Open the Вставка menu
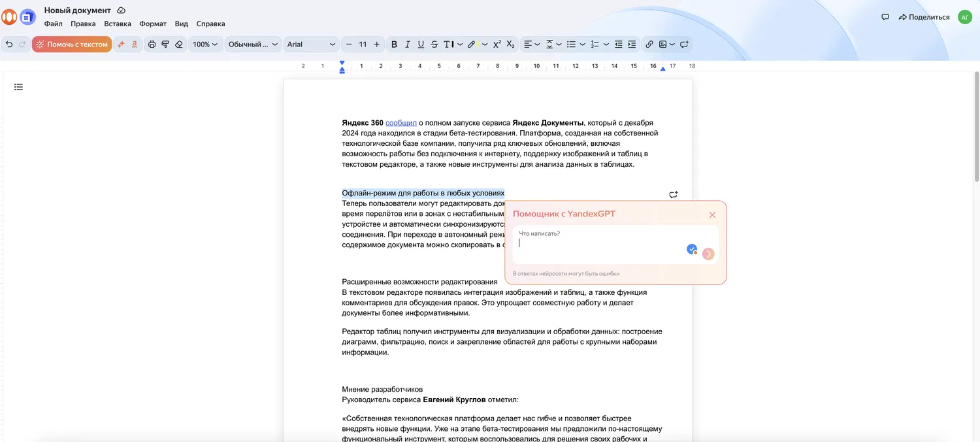 (x=118, y=24)
